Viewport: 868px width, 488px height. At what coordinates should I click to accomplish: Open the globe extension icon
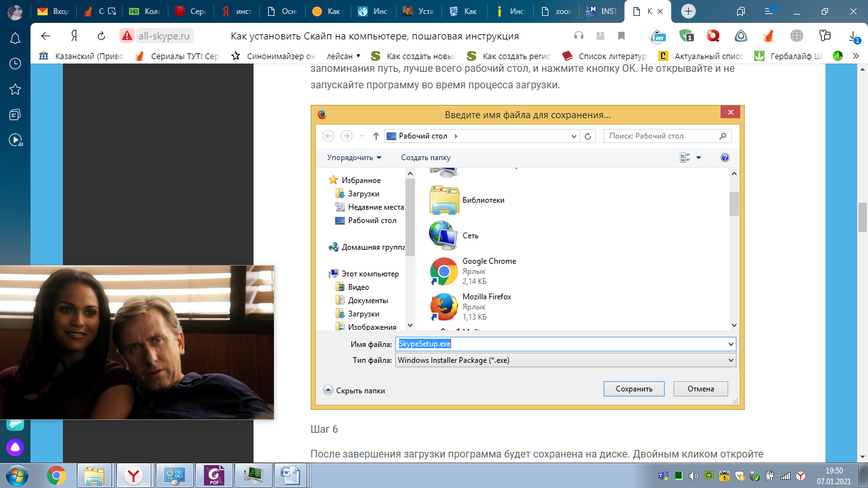click(796, 36)
